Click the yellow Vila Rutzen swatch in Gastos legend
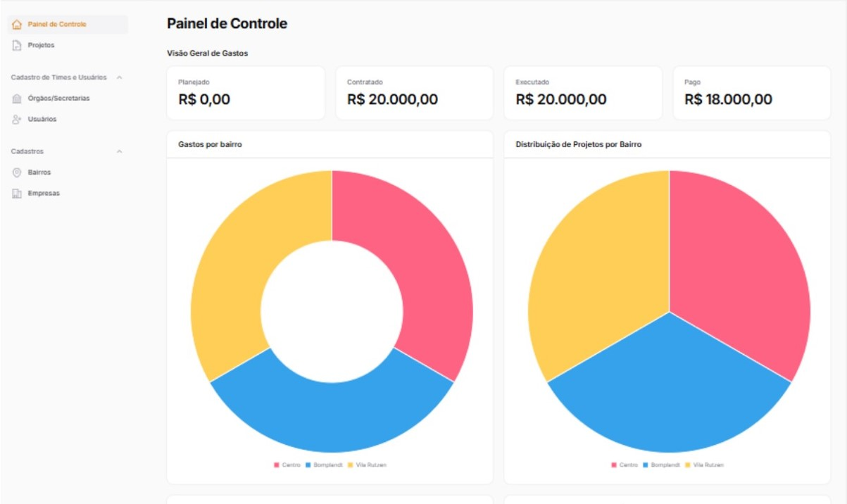This screenshot has width=847, height=504. tap(350, 465)
